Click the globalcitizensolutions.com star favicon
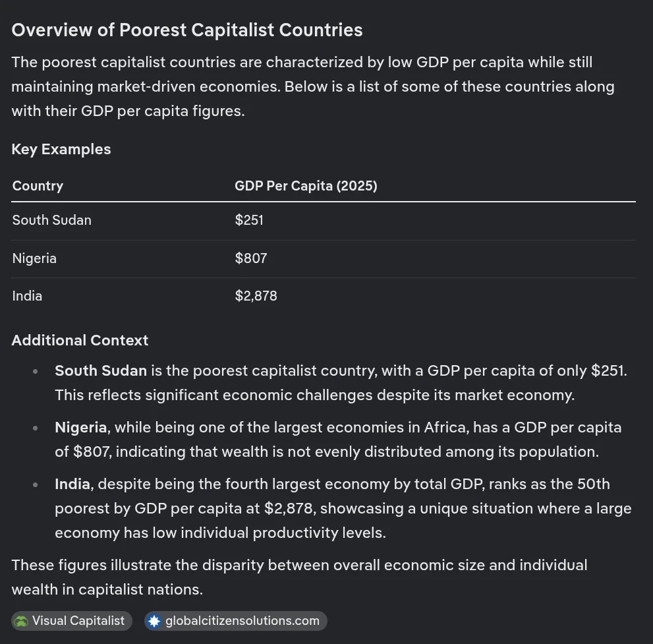The image size is (653, 644). pyautogui.click(x=155, y=621)
